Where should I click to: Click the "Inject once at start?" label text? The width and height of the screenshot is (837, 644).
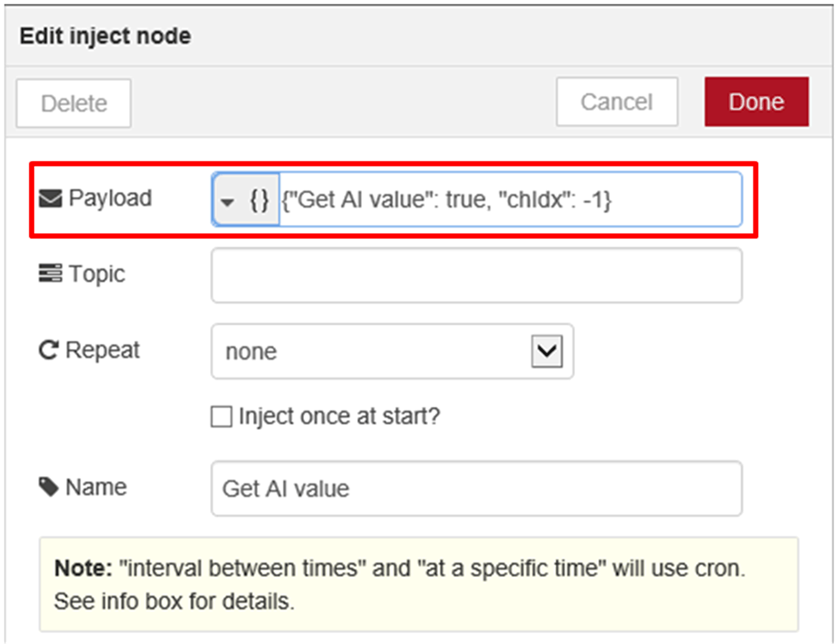(339, 416)
